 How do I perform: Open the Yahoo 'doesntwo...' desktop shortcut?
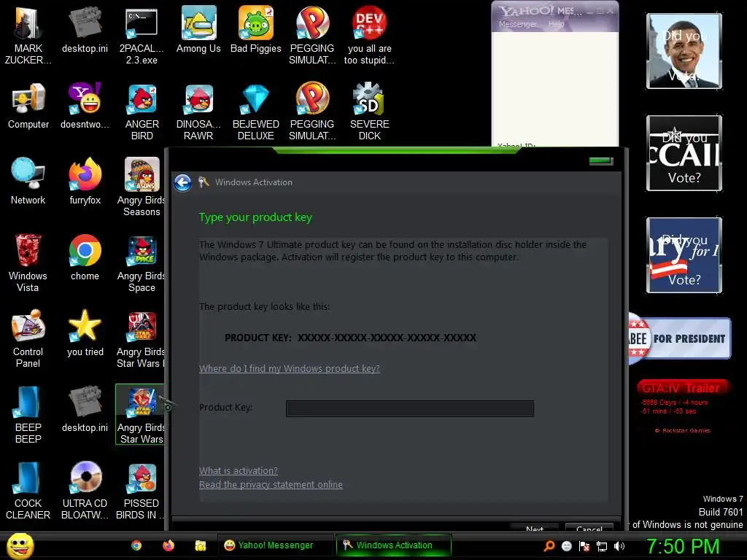pyautogui.click(x=85, y=106)
